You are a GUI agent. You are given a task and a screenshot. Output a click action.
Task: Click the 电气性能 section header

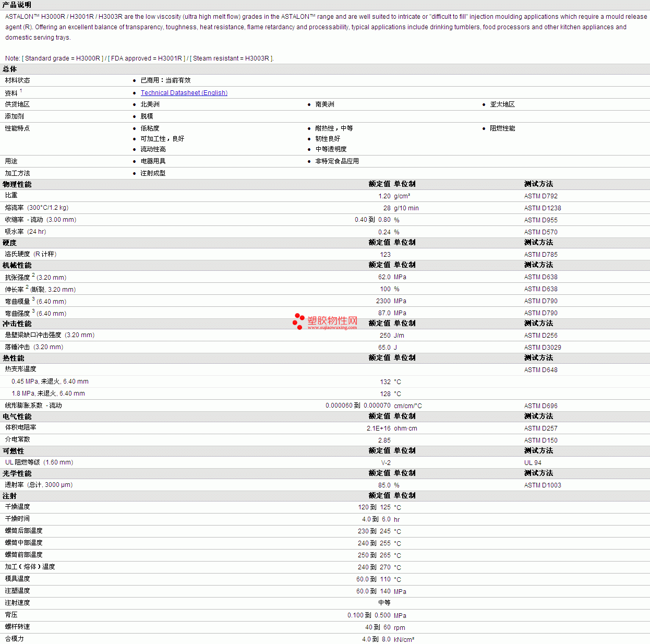point(17,417)
